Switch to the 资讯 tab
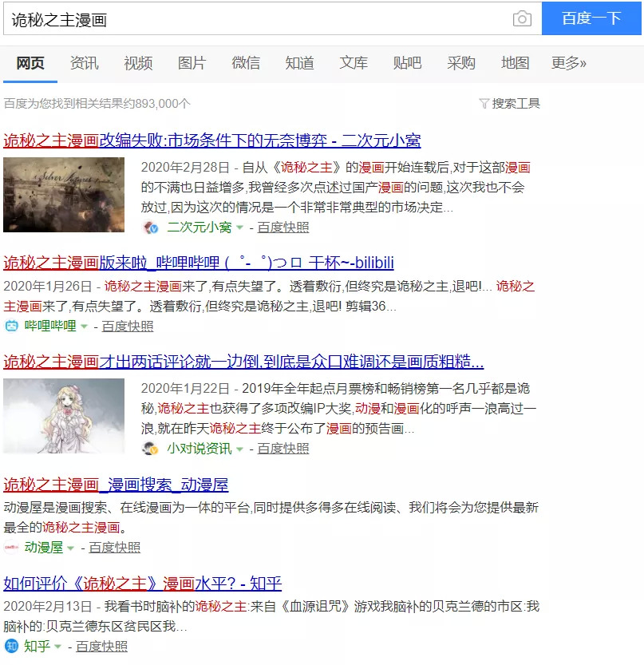The width and height of the screenshot is (644, 665). (84, 63)
